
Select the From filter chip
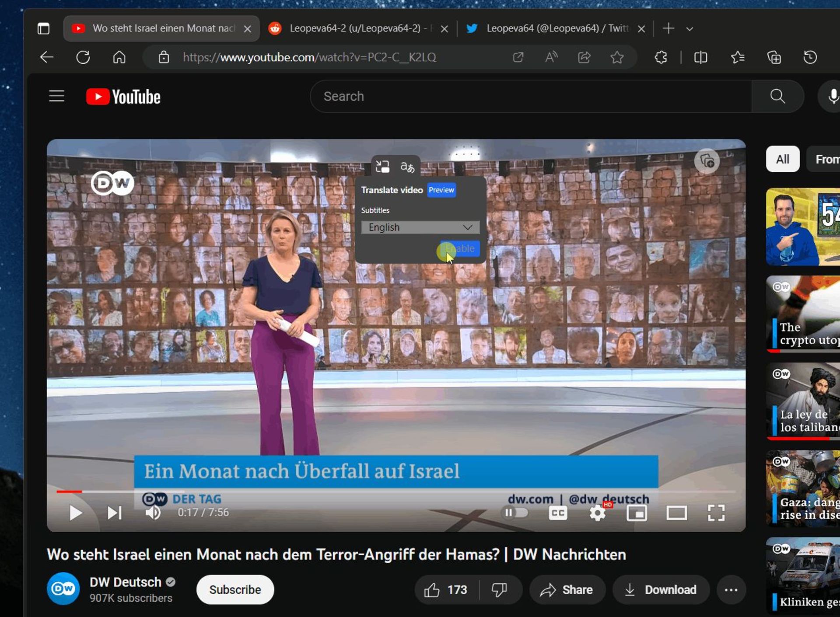[824, 159]
